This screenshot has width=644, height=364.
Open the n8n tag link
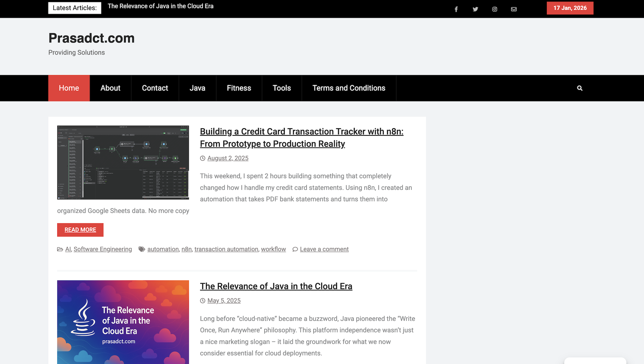[x=186, y=249]
